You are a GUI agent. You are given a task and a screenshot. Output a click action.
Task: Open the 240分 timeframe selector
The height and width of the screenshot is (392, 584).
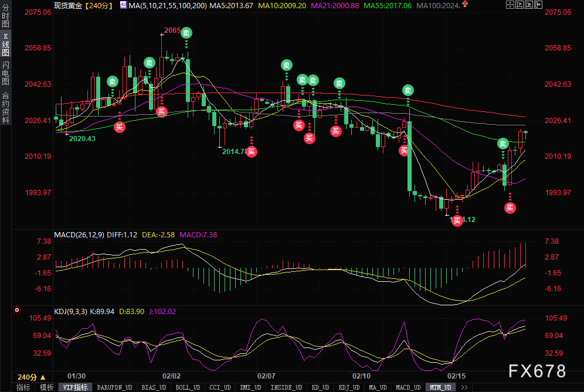point(32,377)
